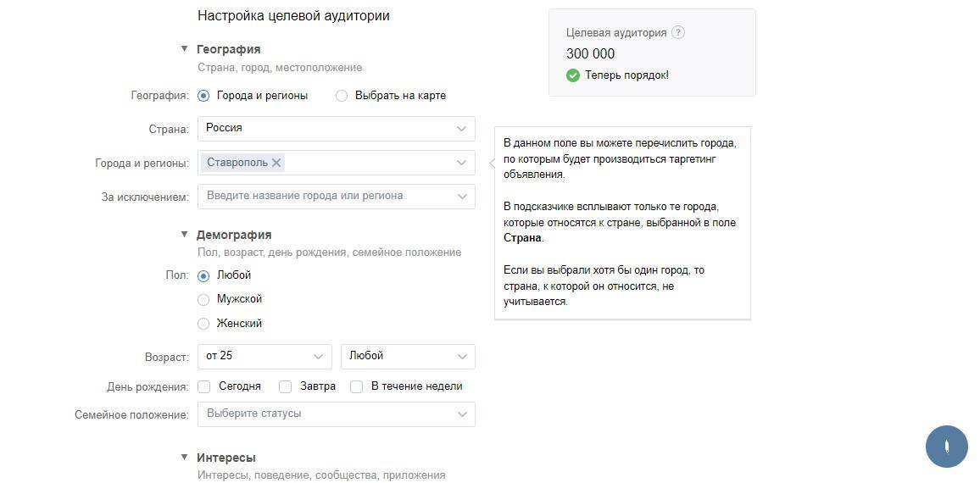Open the minimum age dropdown от 25
The image size is (980, 483).
click(x=264, y=357)
